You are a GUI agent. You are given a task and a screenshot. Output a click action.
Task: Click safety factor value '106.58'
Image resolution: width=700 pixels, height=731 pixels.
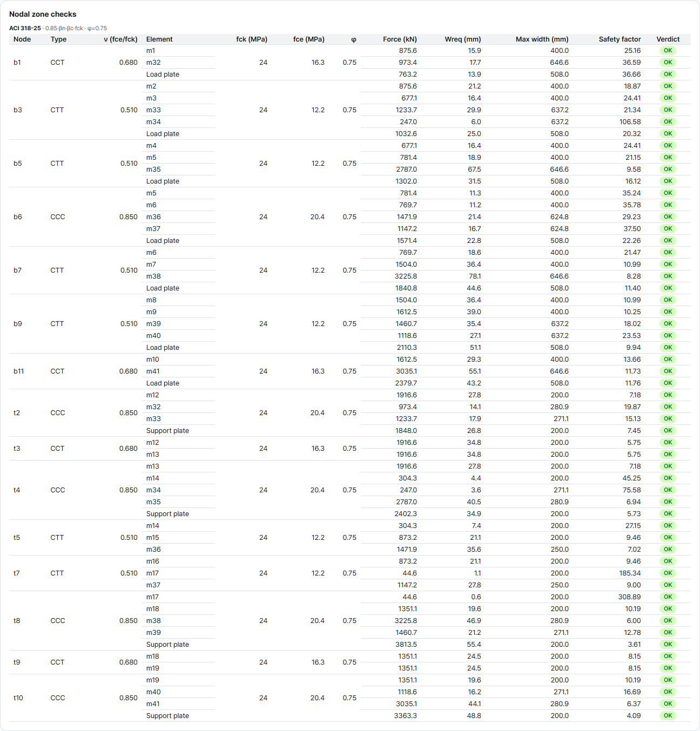[630, 121]
